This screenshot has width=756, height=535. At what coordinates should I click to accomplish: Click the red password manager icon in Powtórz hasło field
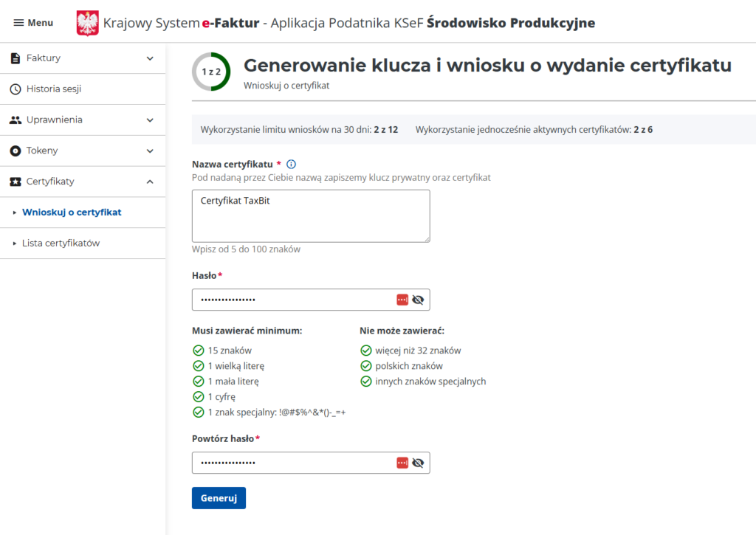(x=402, y=463)
